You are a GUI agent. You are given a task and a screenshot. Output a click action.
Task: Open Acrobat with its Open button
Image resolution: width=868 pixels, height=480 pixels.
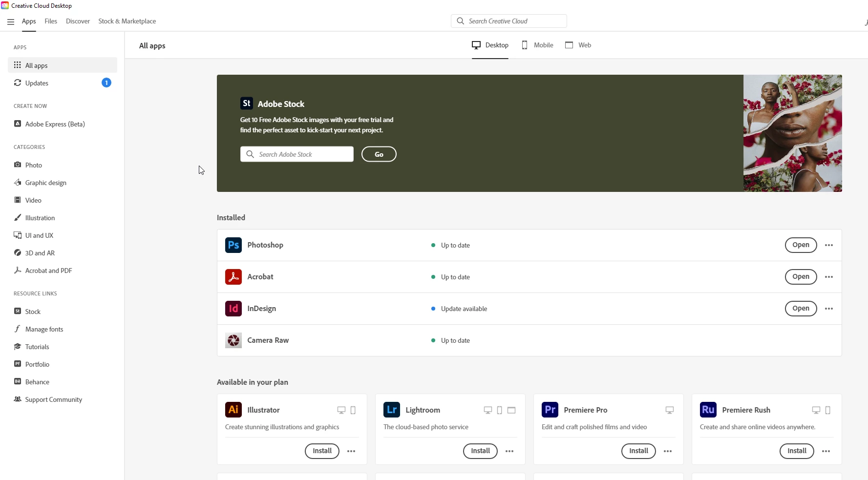[x=801, y=277]
